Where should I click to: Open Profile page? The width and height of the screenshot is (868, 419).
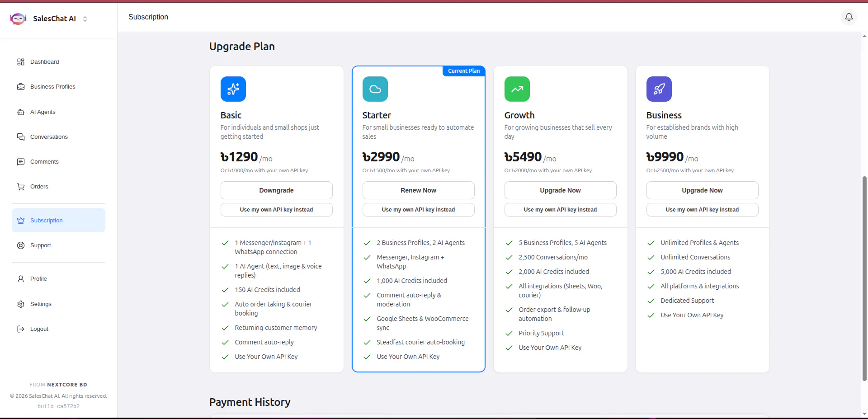pos(58,279)
